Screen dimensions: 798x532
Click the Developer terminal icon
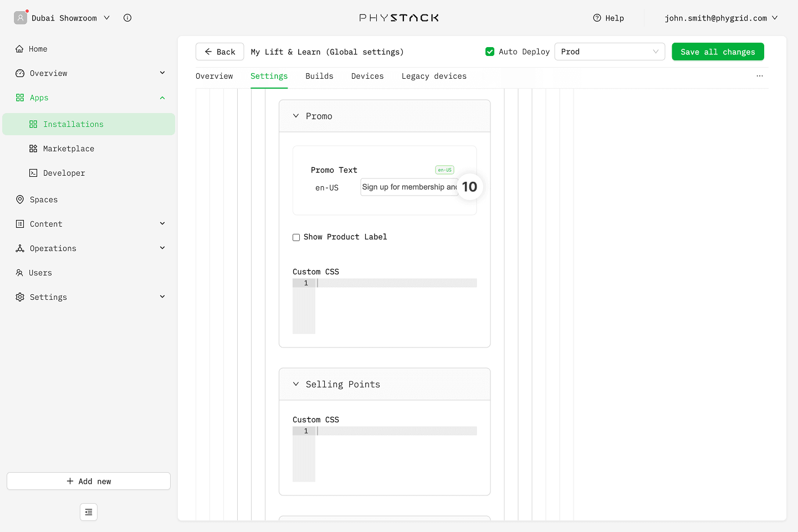(x=33, y=173)
